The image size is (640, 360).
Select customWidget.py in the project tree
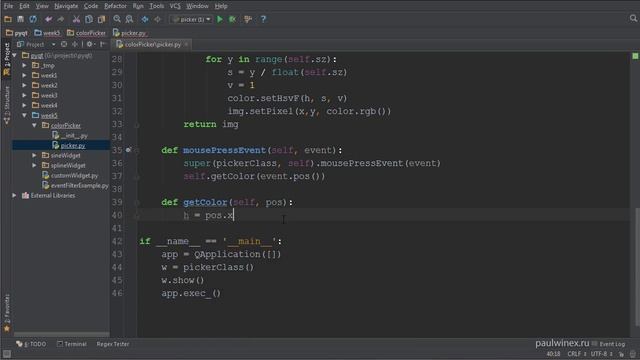[70, 176]
